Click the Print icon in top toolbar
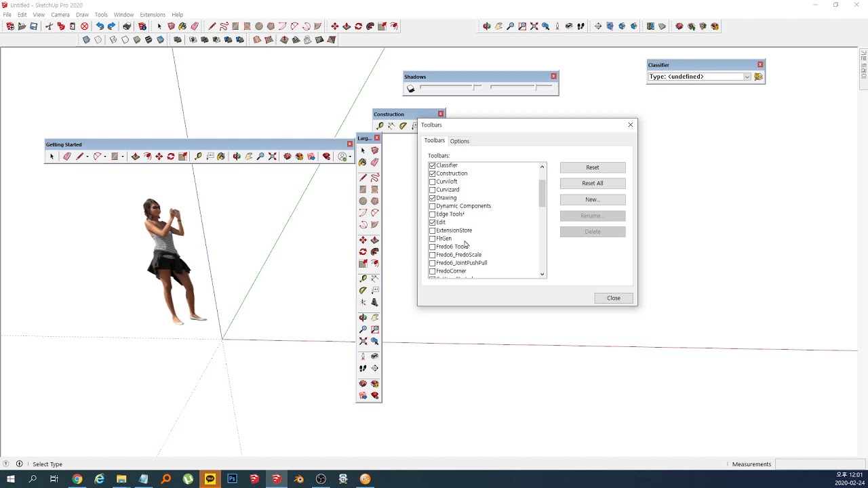This screenshot has height=488, width=868. [x=127, y=26]
